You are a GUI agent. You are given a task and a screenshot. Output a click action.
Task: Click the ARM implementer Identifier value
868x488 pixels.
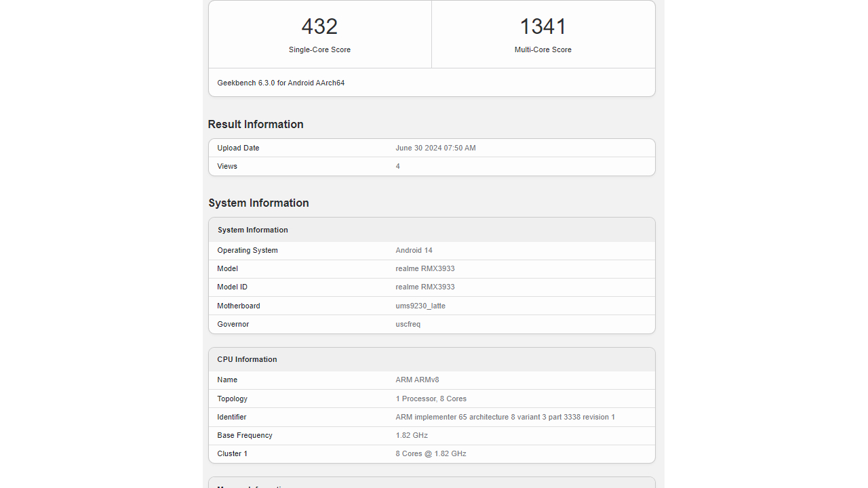click(505, 417)
